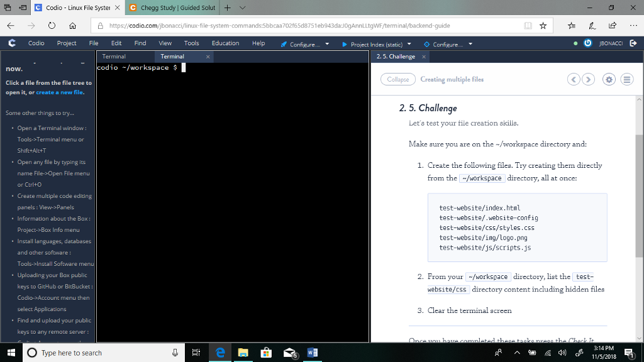The image size is (644, 362).
Task: Expand the Project Index dropdown arrow
Action: pos(409,44)
